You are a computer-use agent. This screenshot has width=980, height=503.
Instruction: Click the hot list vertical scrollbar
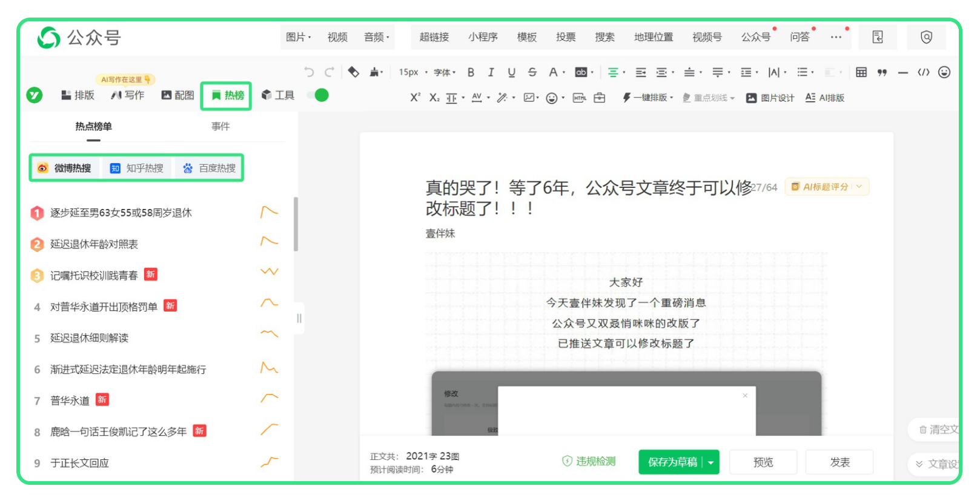[x=296, y=224]
